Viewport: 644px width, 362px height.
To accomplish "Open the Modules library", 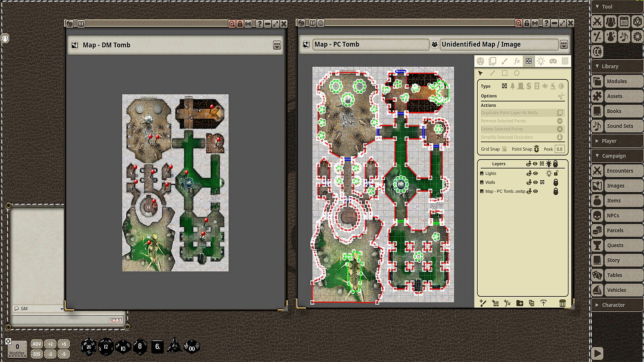I will (x=616, y=81).
